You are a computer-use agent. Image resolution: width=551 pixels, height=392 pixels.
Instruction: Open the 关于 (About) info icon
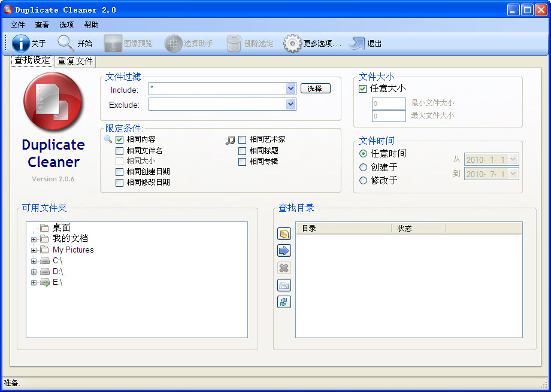[21, 43]
